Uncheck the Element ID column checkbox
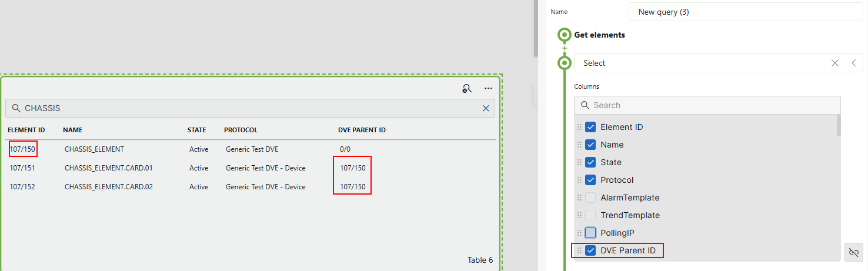 pos(590,127)
